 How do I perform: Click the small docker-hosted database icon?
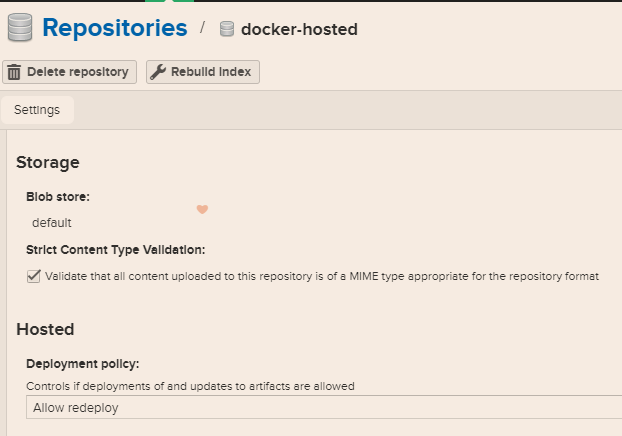227,29
